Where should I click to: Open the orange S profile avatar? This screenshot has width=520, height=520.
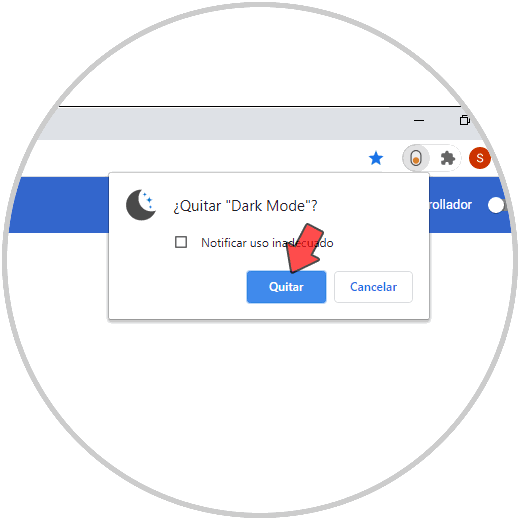[479, 158]
